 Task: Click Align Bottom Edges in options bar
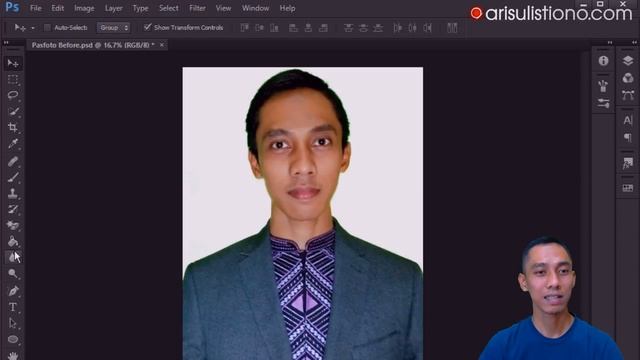pos(275,28)
